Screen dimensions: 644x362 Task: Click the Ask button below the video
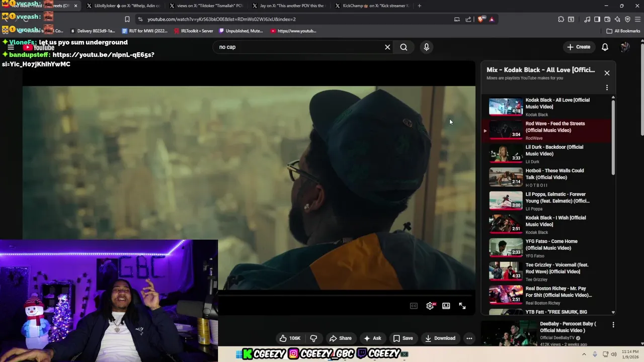[372, 338]
